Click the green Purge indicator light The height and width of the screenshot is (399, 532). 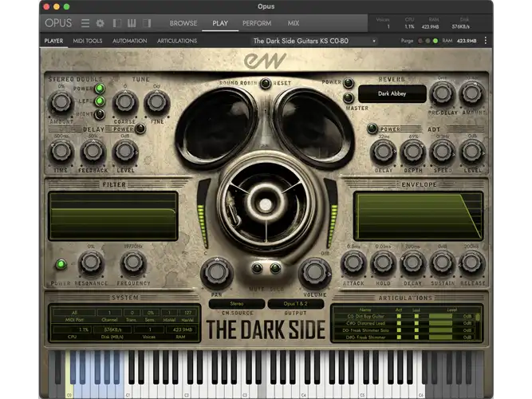[435, 41]
